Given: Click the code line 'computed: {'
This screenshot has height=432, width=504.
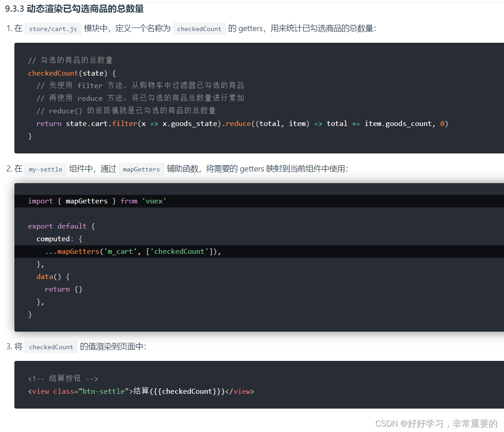Looking at the screenshot, I should point(59,239).
